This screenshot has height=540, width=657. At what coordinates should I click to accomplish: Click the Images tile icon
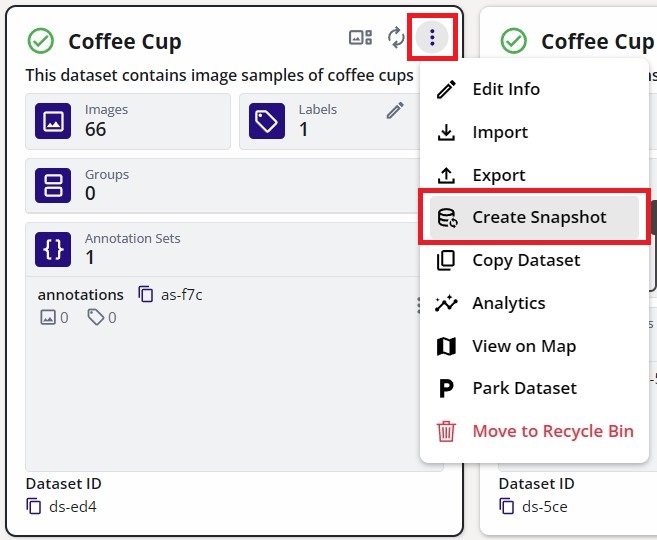pos(53,121)
